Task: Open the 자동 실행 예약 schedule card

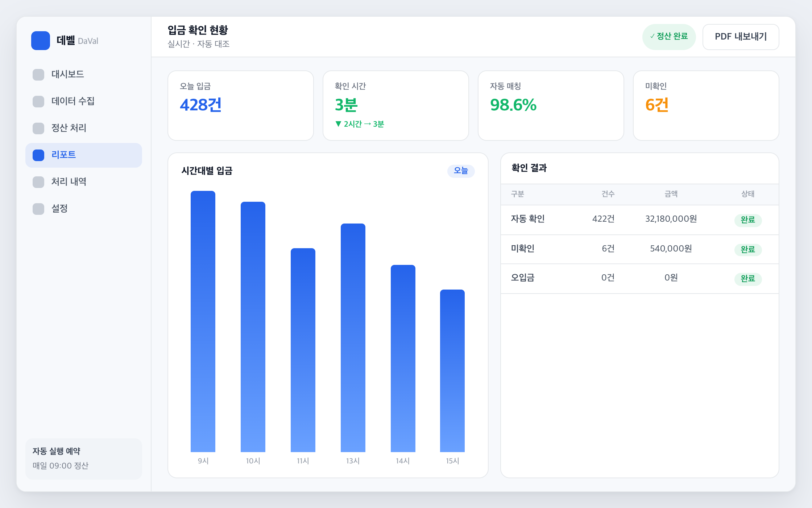Action: click(x=84, y=459)
